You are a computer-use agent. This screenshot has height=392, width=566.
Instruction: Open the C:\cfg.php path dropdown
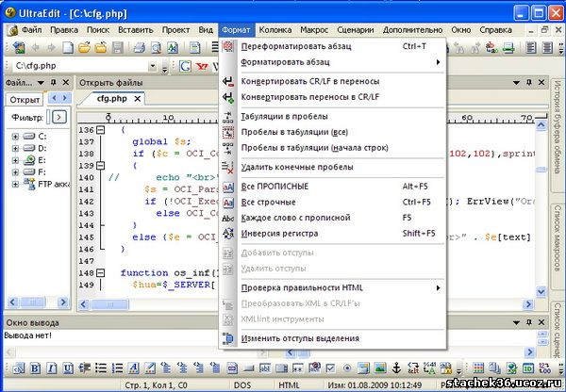tap(153, 66)
